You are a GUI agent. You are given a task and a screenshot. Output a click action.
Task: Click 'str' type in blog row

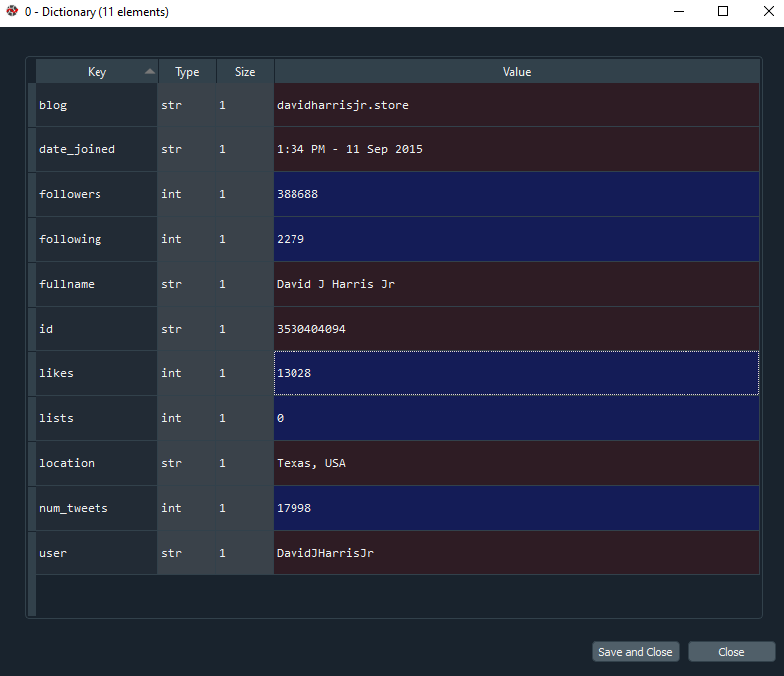pos(186,105)
